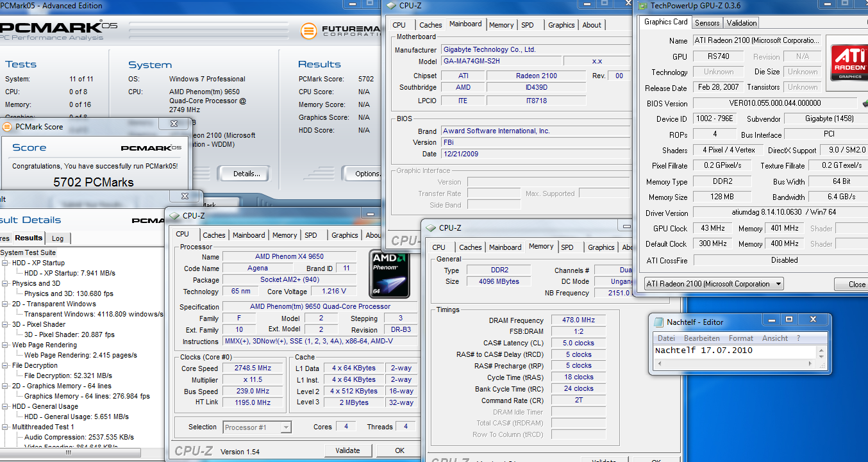868x462 pixels.
Task: Select 'File Decryption: 52.321 MB/s' result row
Action: click(x=68, y=375)
